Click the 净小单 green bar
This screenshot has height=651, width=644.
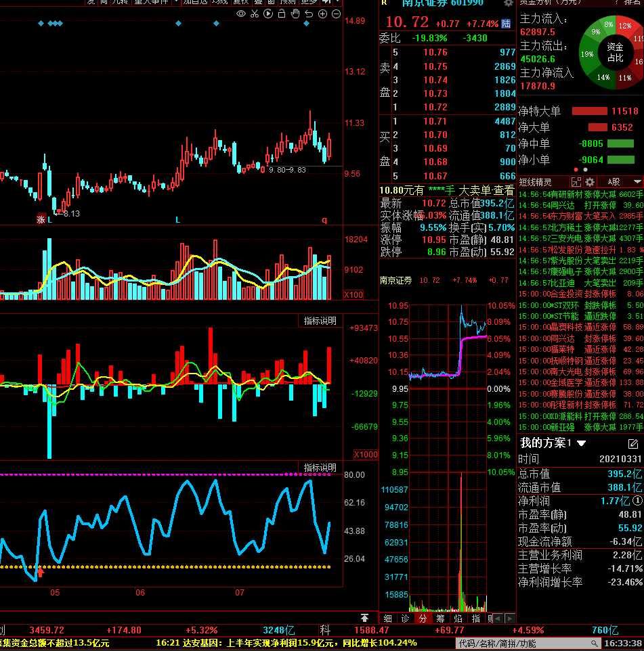621,160
